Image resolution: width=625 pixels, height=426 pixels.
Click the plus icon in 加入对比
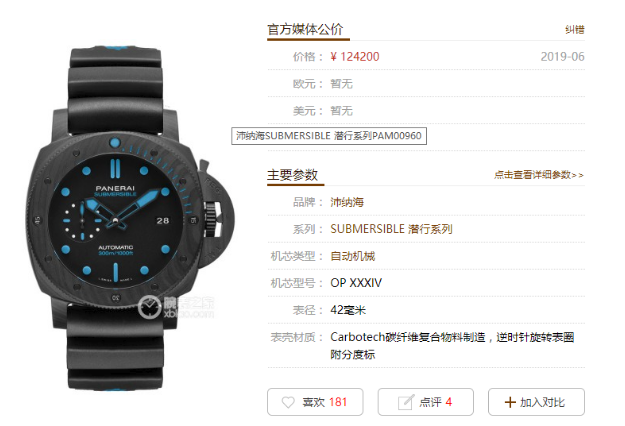tap(510, 402)
